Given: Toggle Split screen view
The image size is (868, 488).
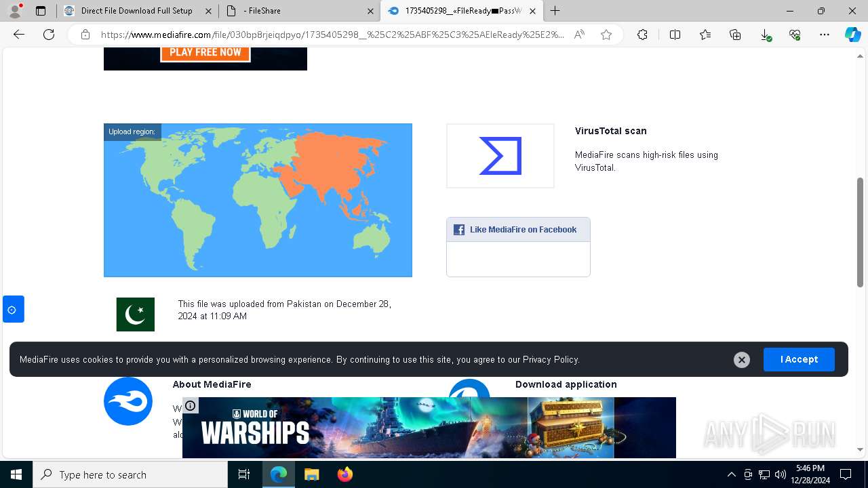Looking at the screenshot, I should [x=675, y=35].
